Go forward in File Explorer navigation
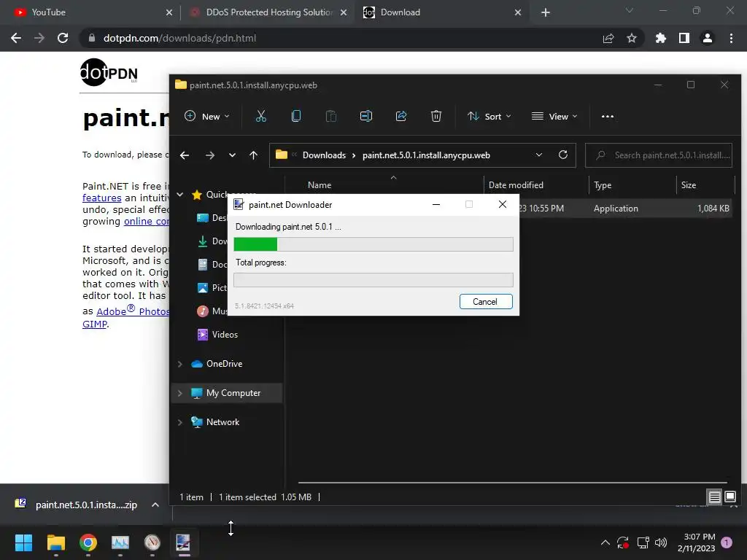The image size is (747, 560). [209, 155]
